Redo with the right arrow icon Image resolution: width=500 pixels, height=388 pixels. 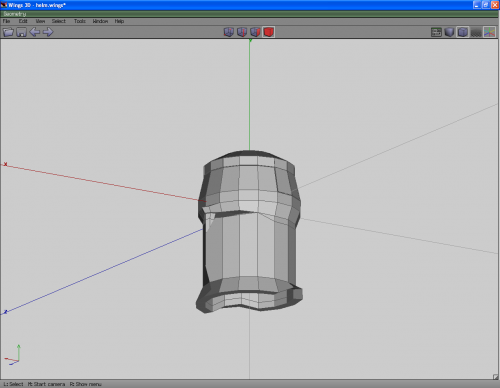[x=48, y=32]
